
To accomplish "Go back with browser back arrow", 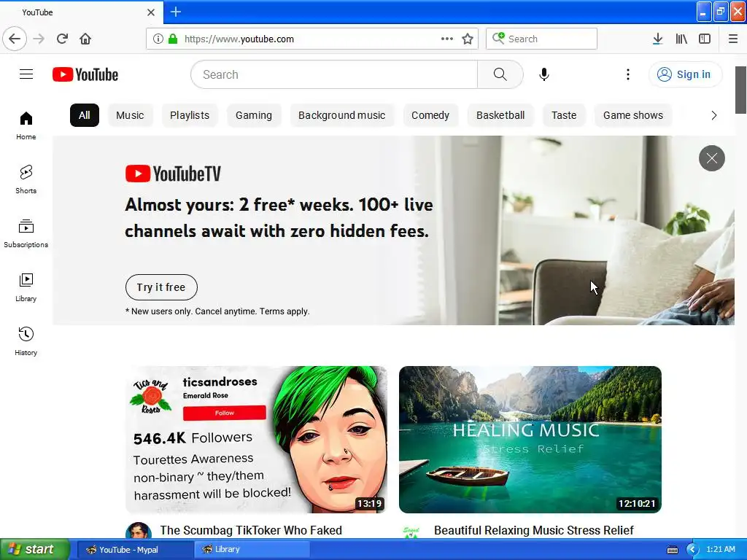I will (15, 39).
